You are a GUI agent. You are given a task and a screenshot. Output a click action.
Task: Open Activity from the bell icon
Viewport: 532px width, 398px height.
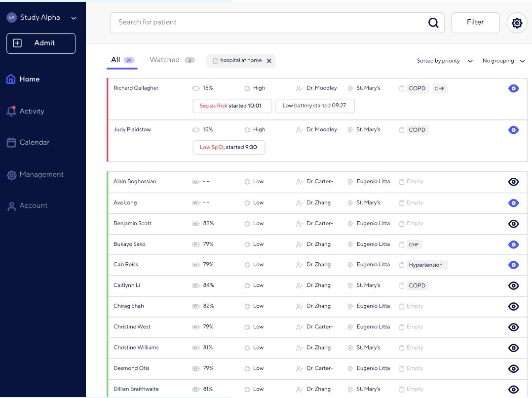tap(11, 111)
